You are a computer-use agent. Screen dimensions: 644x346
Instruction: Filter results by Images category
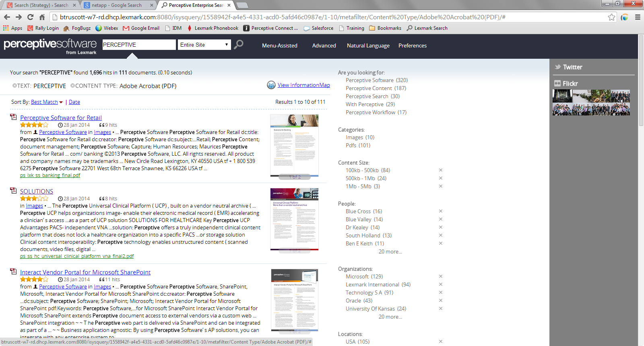tap(360, 137)
